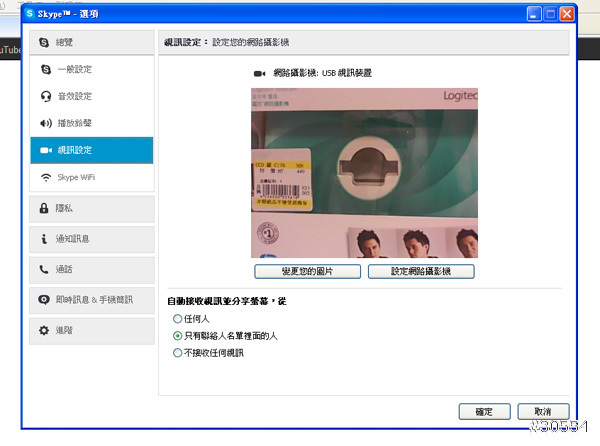Click the gear icon beside 進階
The image size is (600, 446).
coord(44,330)
